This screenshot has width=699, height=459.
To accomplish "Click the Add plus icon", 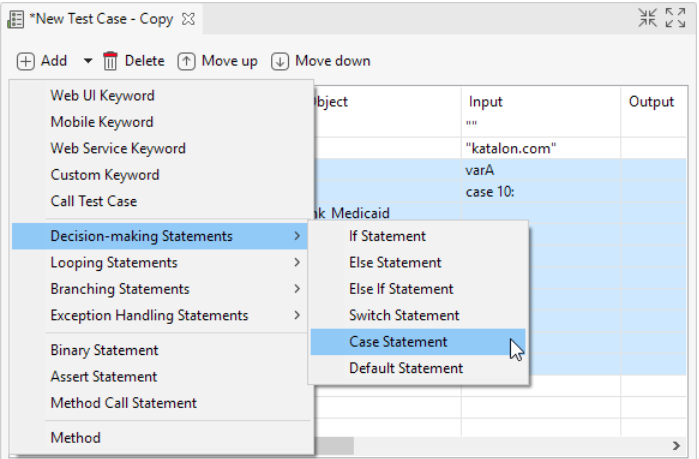I will pyautogui.click(x=25, y=61).
